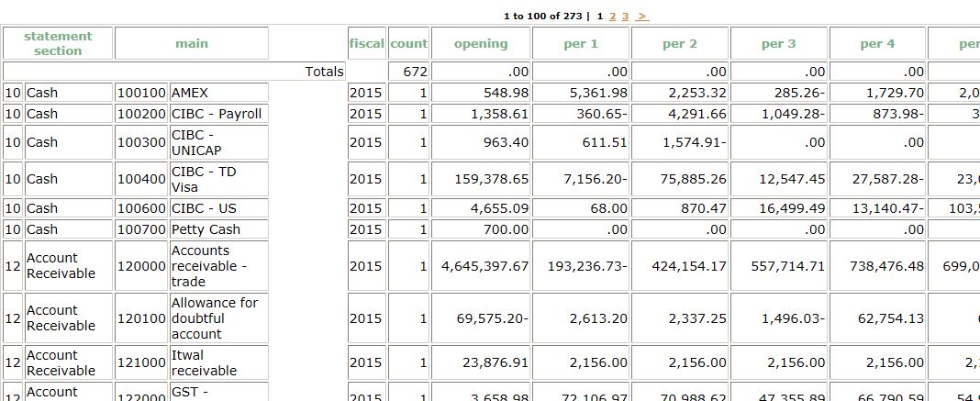
Task: Select the CIBC - UNICAP account name
Action: 196,142
